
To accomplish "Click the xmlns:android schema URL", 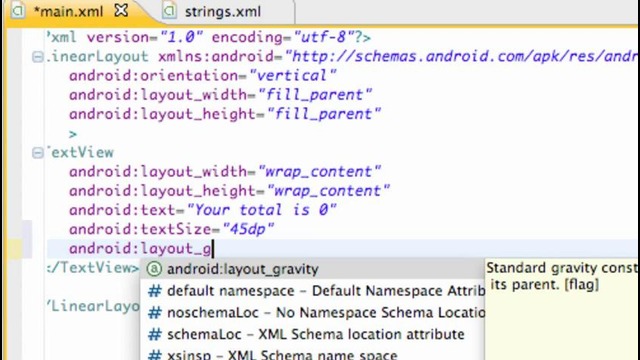I will pyautogui.click(x=461, y=57).
